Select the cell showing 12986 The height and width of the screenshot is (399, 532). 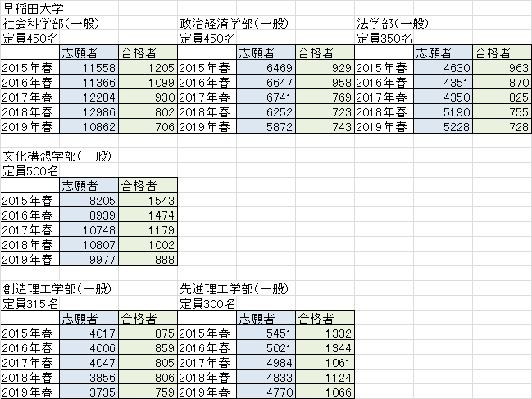tap(89, 112)
